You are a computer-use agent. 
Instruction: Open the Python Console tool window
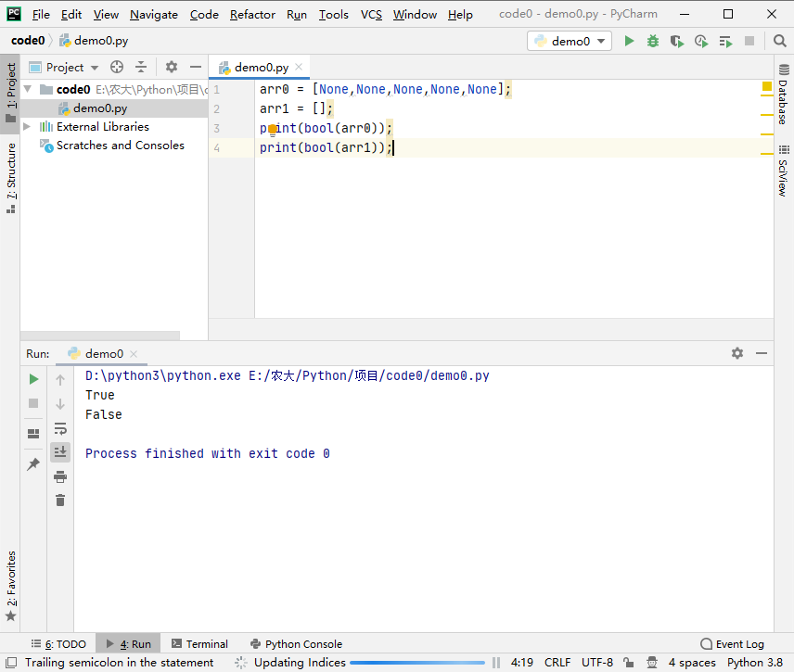coord(296,643)
